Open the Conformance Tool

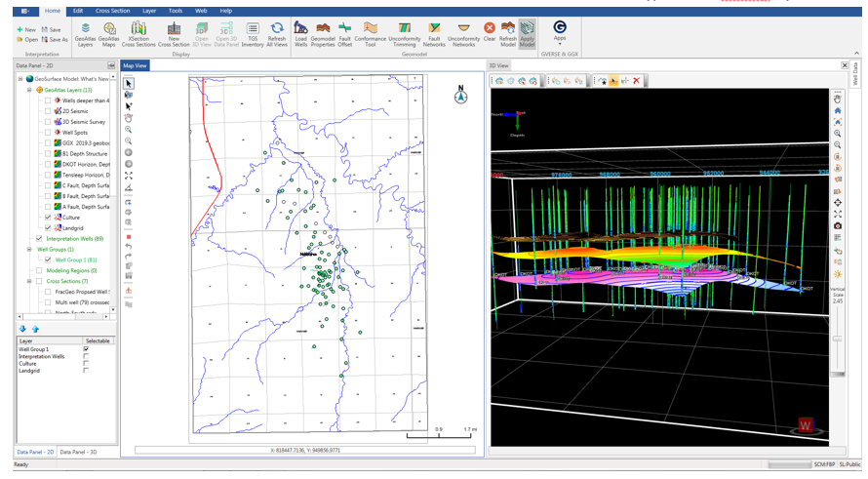[x=370, y=34]
